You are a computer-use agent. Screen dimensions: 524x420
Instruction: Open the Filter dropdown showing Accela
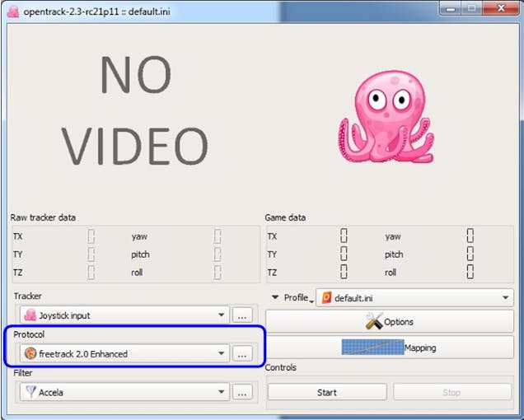tap(124, 392)
